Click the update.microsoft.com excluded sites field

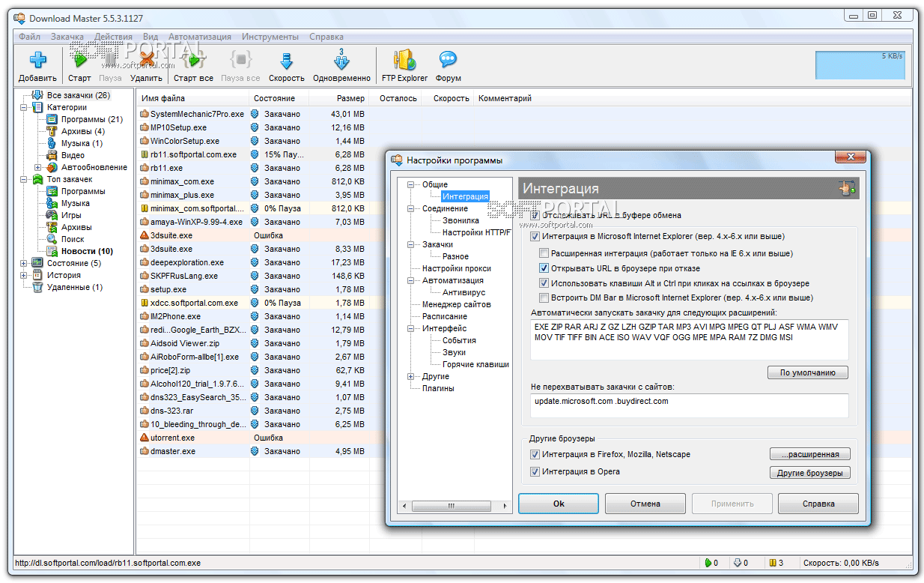[x=689, y=405]
